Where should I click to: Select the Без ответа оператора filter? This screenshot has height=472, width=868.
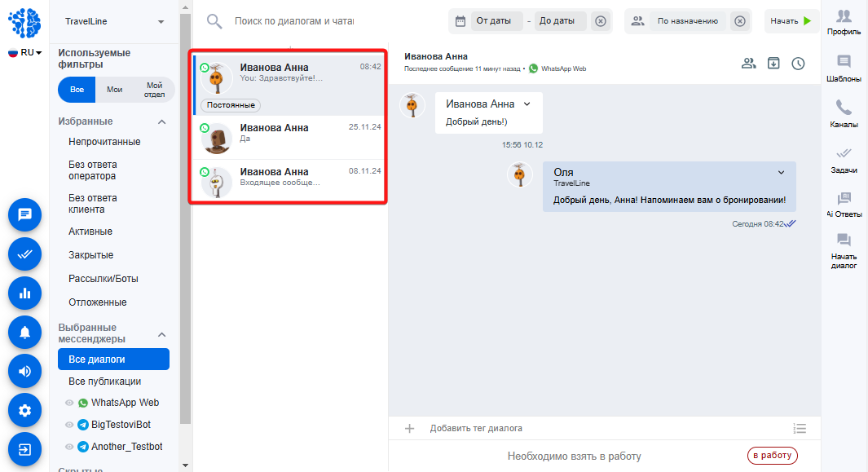pos(92,170)
